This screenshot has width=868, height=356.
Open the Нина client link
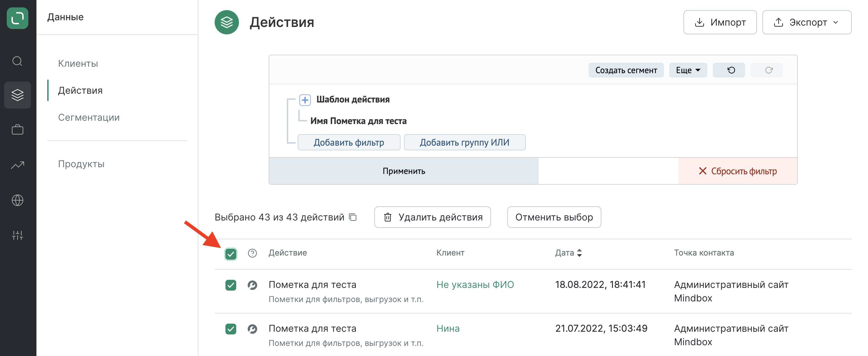point(448,328)
